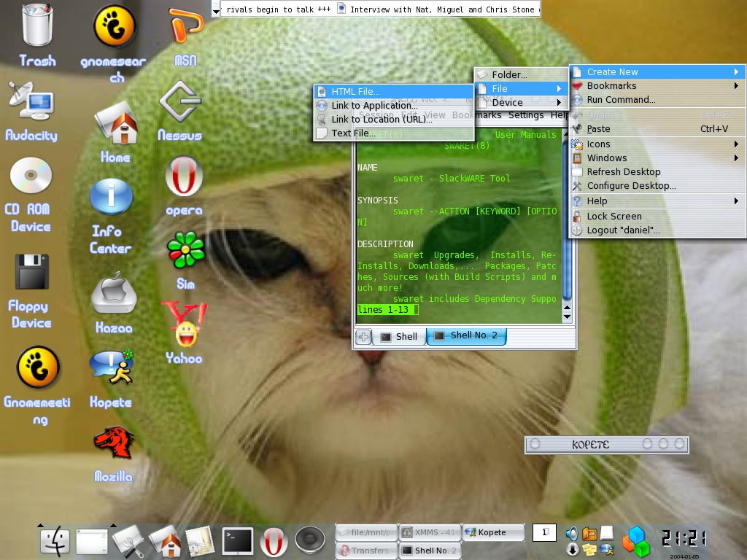Open the wrench tools icon in panel
747x560 pixels.
pos(128,541)
